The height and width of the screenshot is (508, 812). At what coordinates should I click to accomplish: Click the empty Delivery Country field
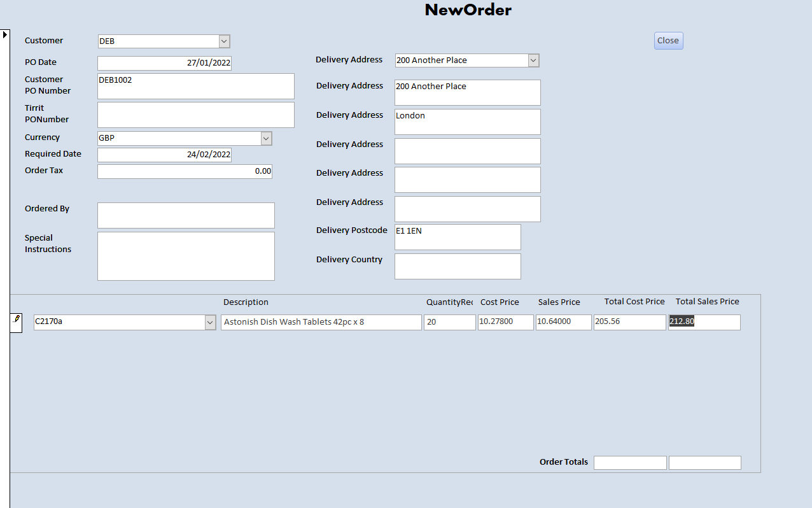tap(458, 266)
